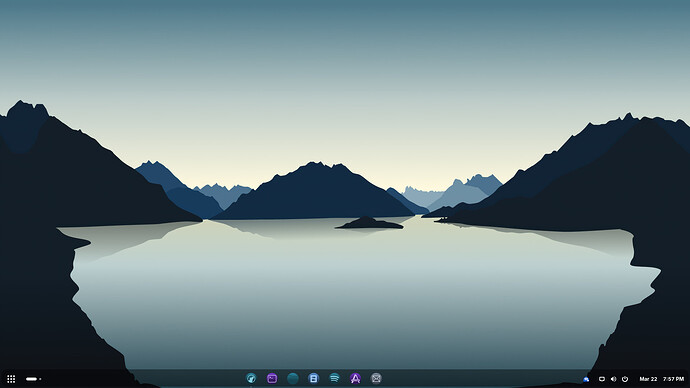This screenshot has width=690, height=388.
Task: Open the Spotify-style music dock icon
Action: coord(334,378)
